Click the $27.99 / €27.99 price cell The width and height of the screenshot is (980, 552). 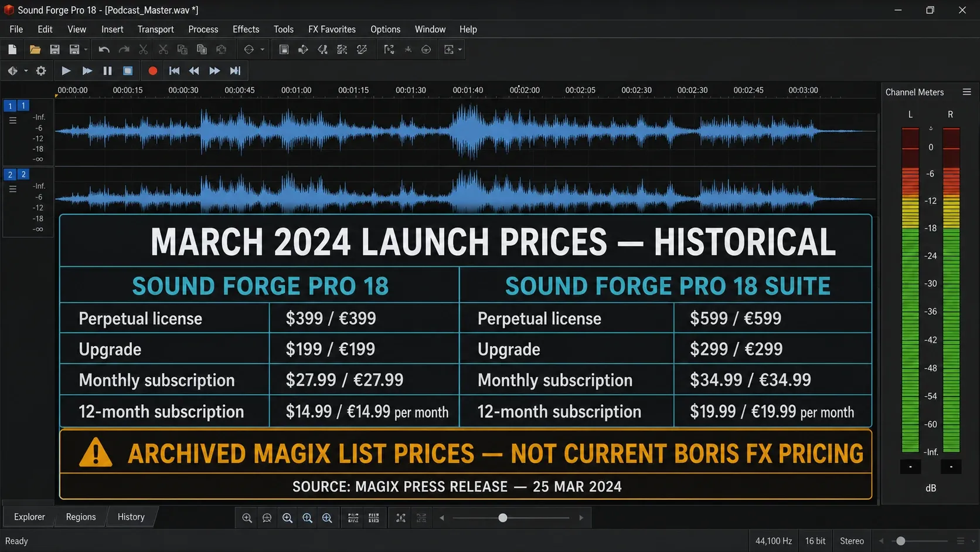point(364,380)
